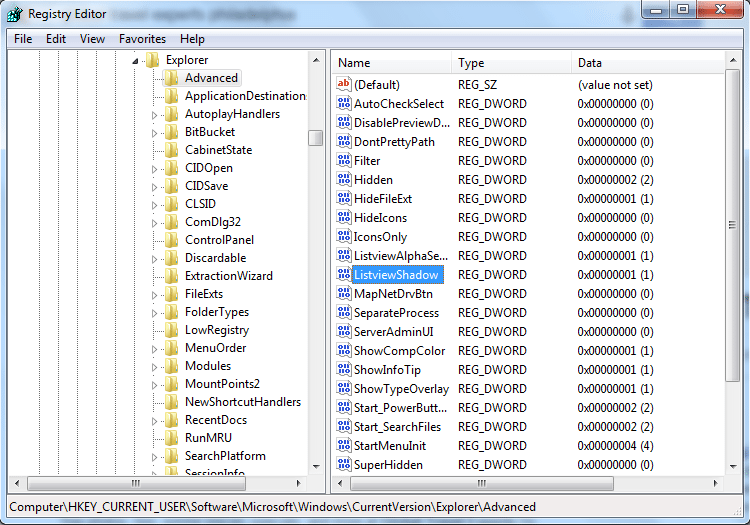Click the FileExts folder icon
The width and height of the screenshot is (750, 525).
(x=172, y=294)
